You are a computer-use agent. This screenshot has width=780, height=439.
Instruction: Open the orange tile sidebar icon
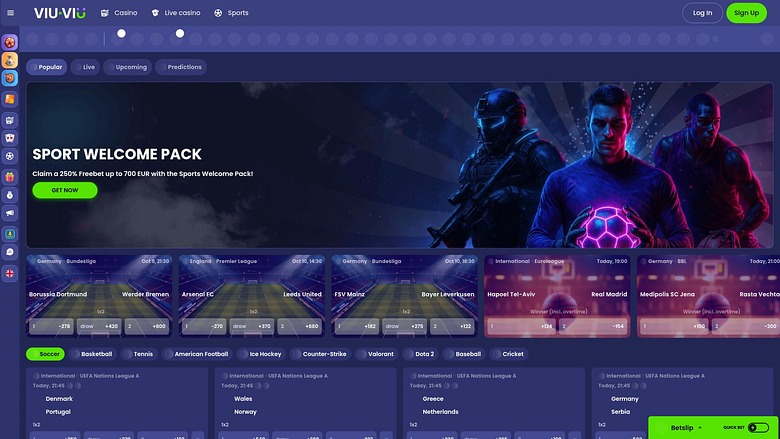click(9, 99)
